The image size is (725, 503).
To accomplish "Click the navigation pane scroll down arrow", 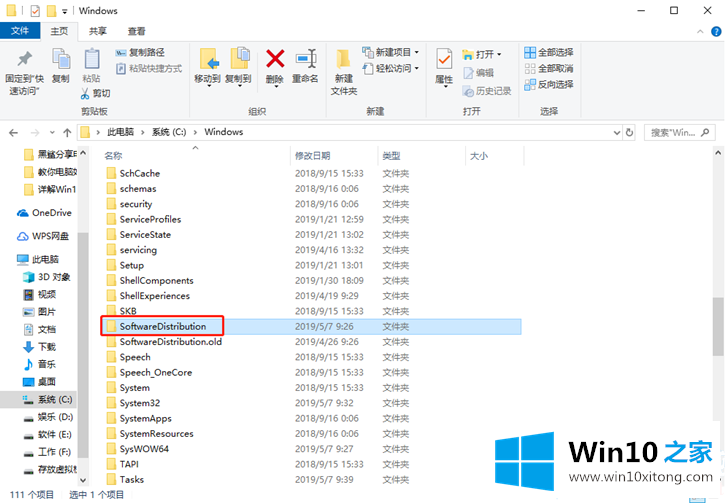I will click(83, 480).
